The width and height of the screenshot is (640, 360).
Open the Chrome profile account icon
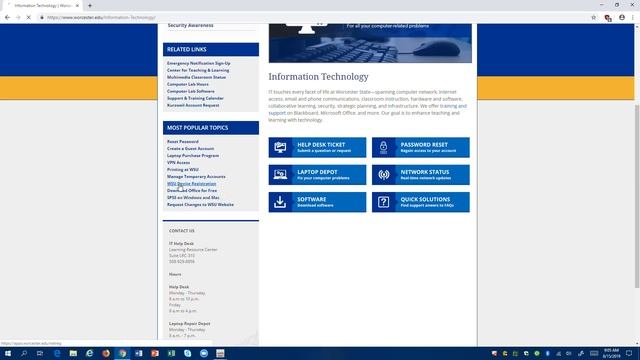click(622, 18)
